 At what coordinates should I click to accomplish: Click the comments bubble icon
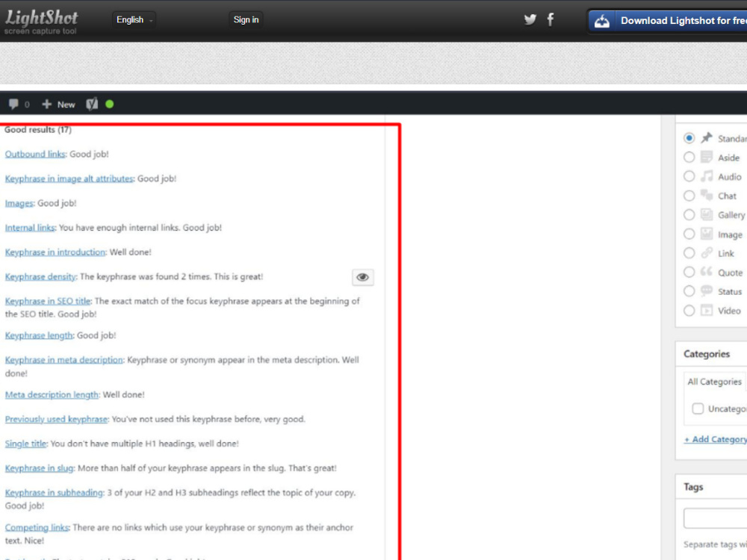13,104
